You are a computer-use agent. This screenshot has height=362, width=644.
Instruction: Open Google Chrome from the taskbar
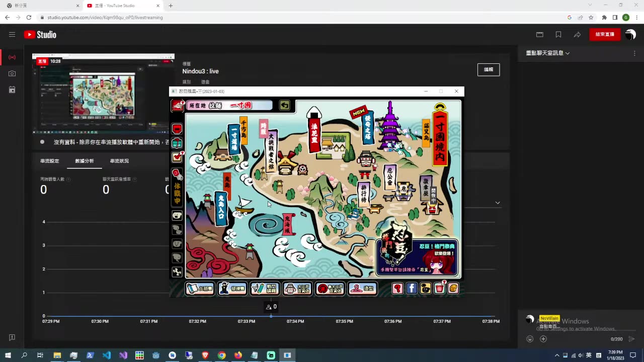tap(221, 355)
